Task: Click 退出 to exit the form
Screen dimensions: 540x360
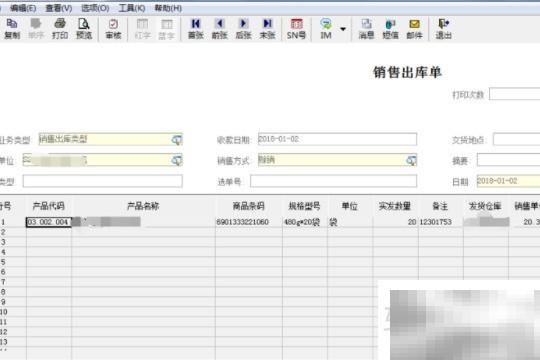Action: tap(444, 29)
